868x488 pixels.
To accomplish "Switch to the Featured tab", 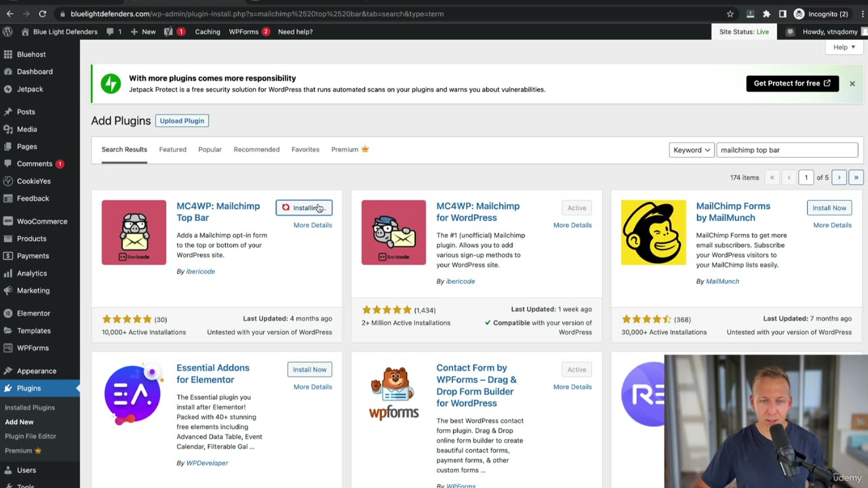I will point(172,149).
